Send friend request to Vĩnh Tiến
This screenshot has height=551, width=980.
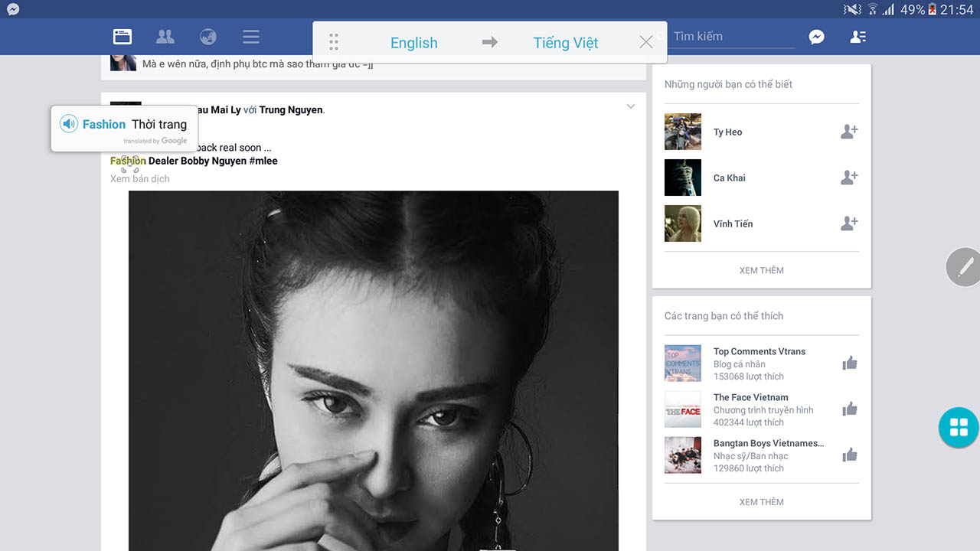click(849, 223)
